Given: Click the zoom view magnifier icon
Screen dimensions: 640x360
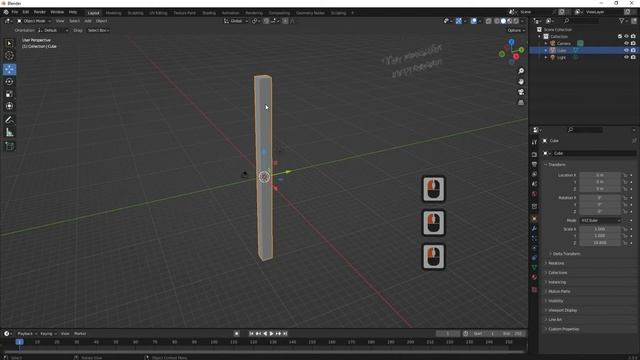Looking at the screenshot, I should 521,71.
